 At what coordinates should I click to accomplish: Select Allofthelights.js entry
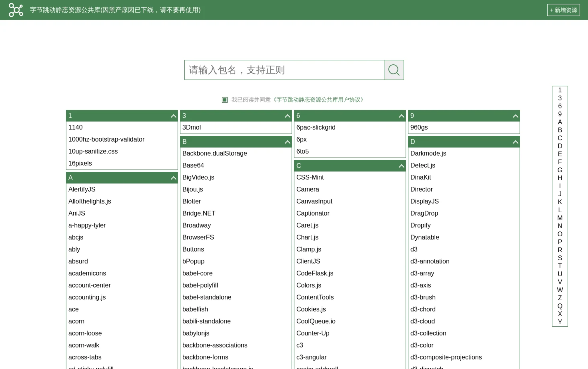coord(90,201)
